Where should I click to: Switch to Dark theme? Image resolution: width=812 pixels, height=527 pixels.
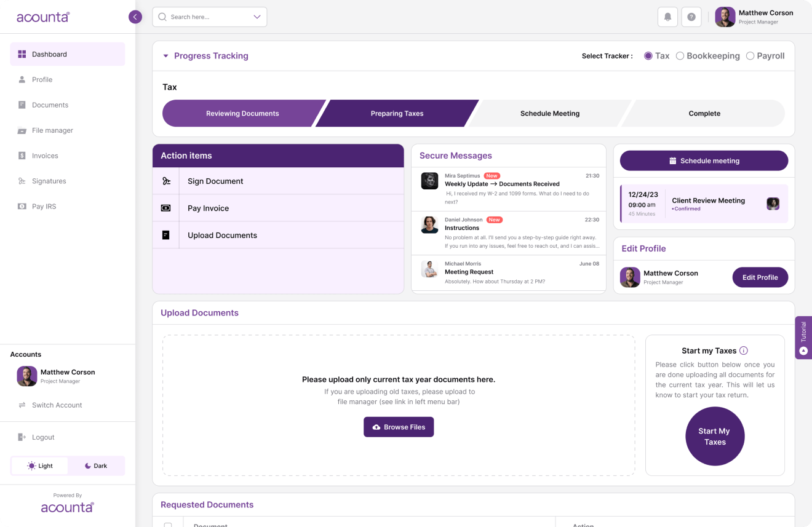pyautogui.click(x=96, y=466)
